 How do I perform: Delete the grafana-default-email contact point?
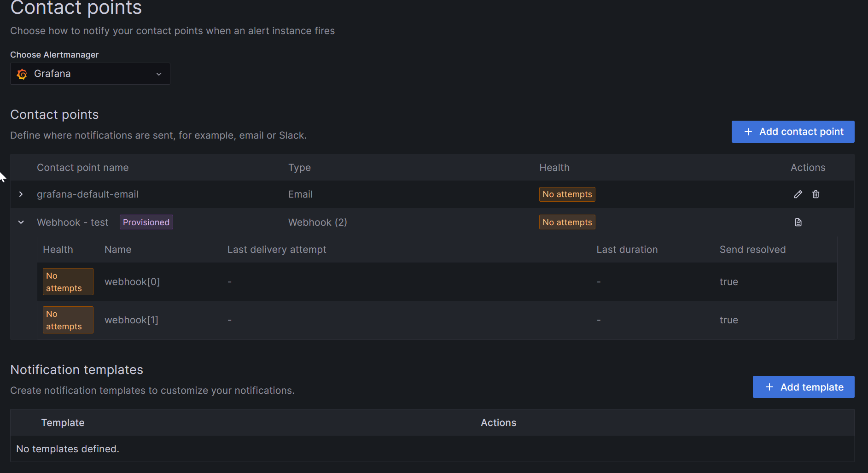tap(816, 194)
